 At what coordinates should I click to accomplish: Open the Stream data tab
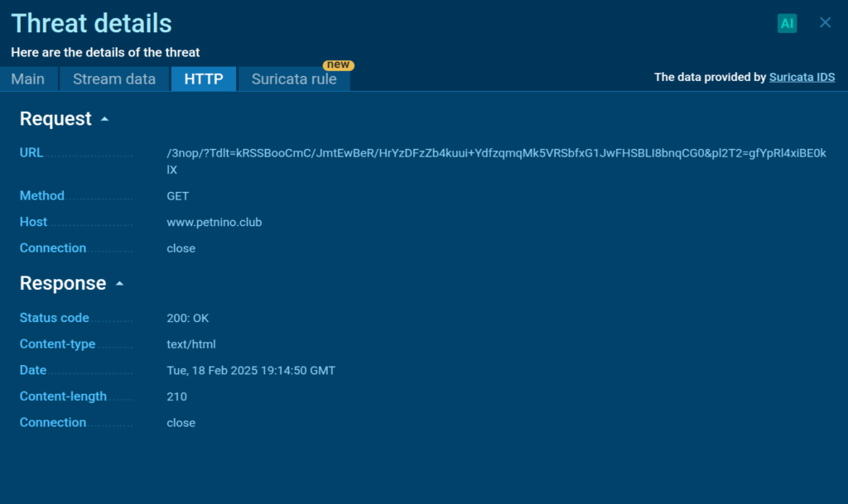[x=114, y=79]
